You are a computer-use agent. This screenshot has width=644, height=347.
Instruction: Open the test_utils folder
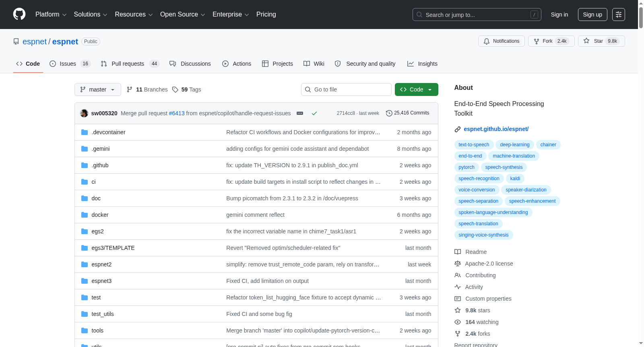pos(103,314)
